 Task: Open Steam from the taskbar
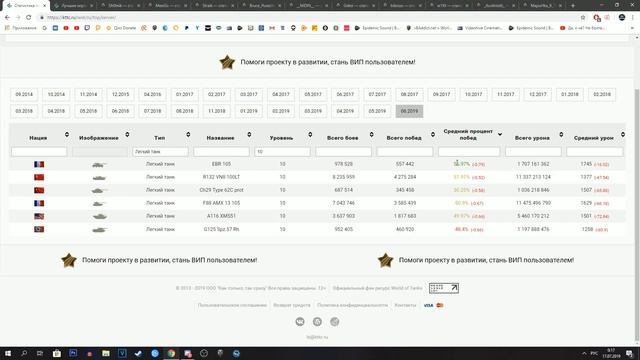[138, 353]
